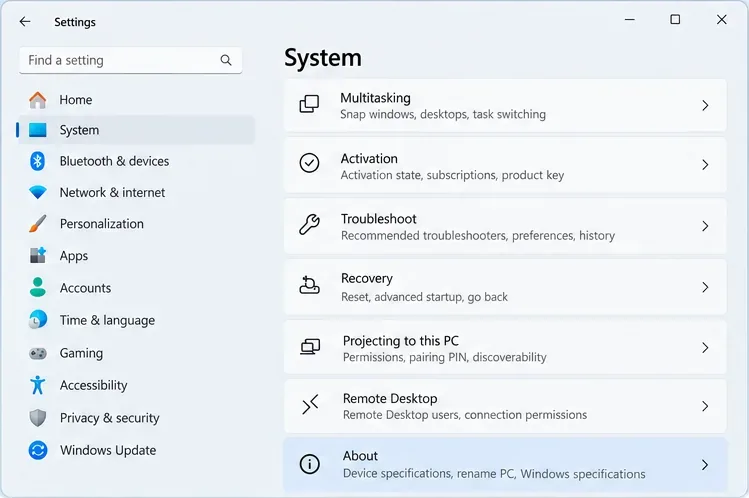Click chevron on Projecting to this PC

(705, 348)
